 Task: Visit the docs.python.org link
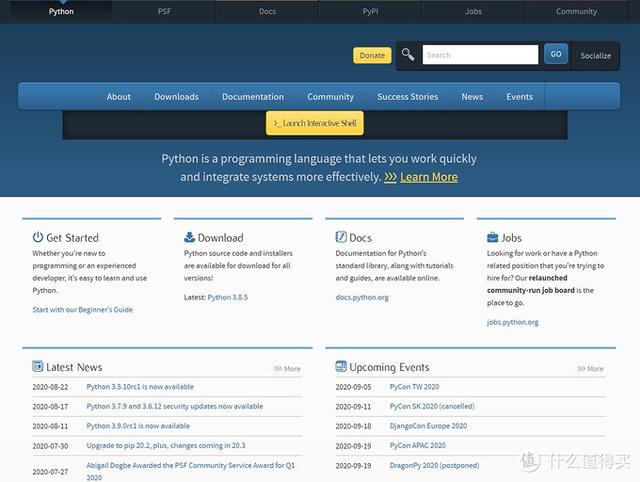click(362, 297)
